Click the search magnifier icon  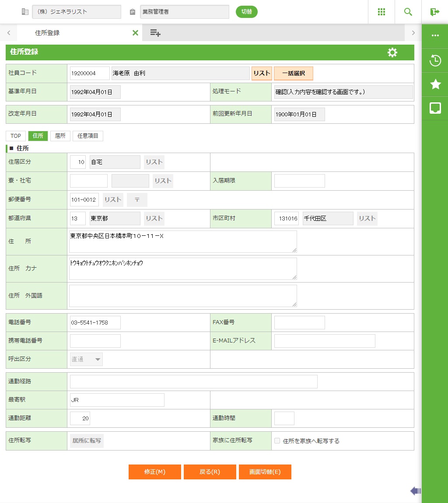pos(408,12)
